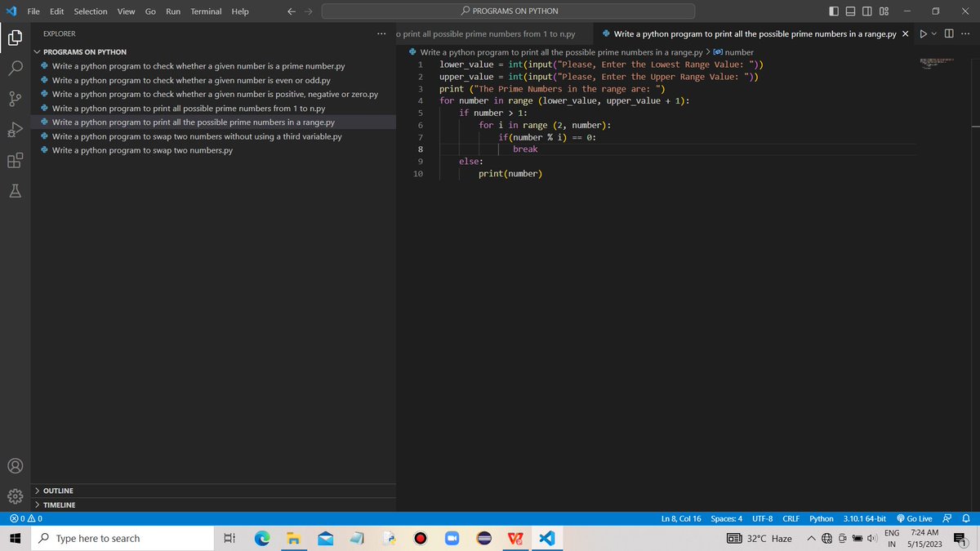Click the UTF-8 encoding indicator
The height and width of the screenshot is (551, 980).
click(762, 518)
